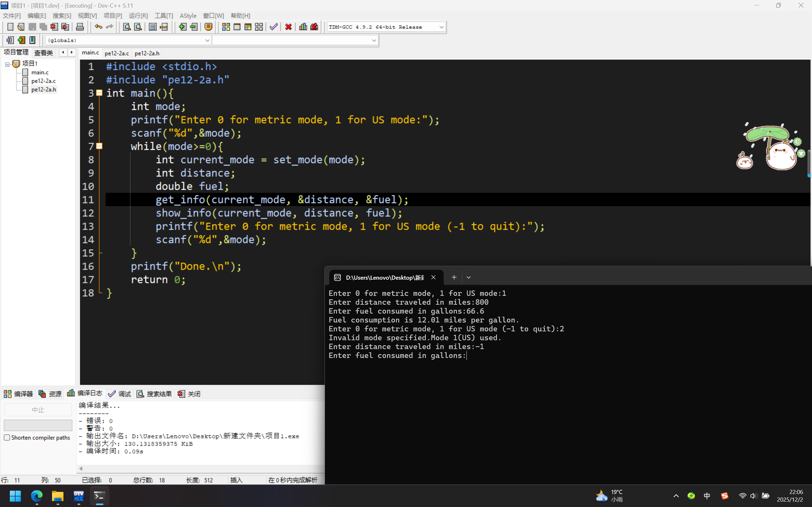812x507 pixels.
Task: Click the Compile icon with four colored squares
Action: (x=226, y=27)
